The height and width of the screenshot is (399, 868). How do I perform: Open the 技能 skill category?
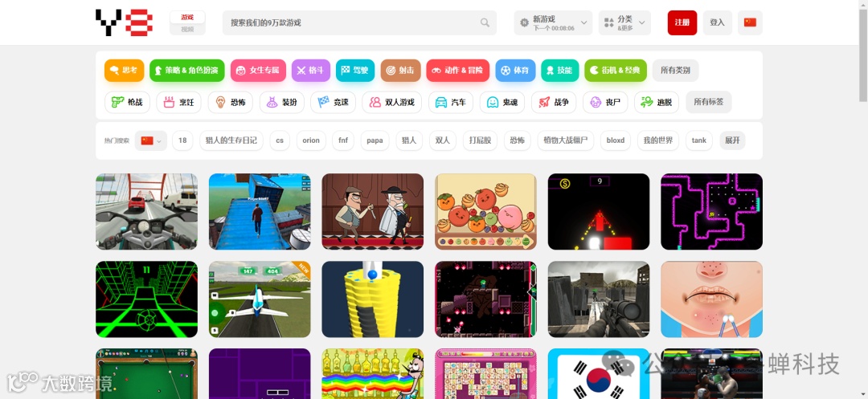559,71
